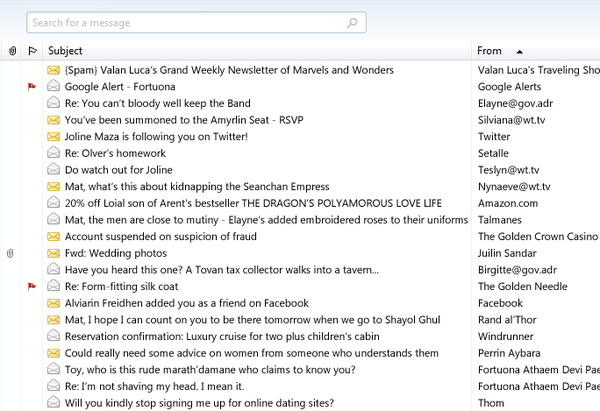Select sender Thom
Viewport: 600px width, 411px height.
pos(491,403)
